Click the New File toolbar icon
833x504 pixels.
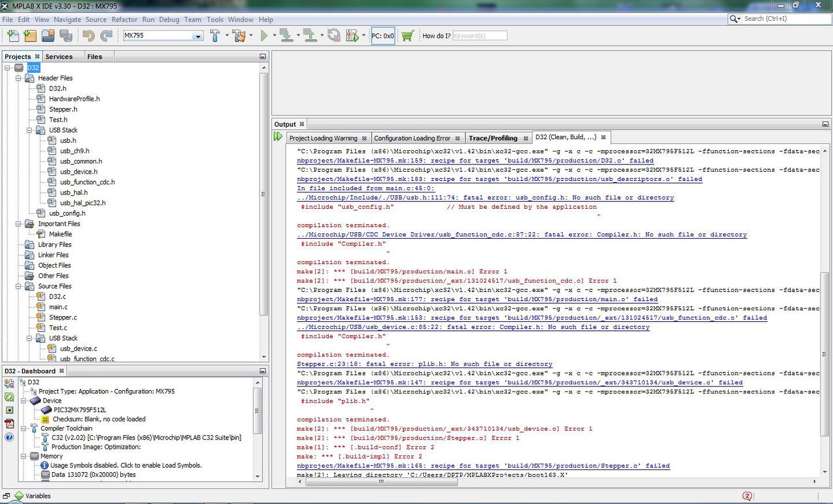(x=12, y=36)
